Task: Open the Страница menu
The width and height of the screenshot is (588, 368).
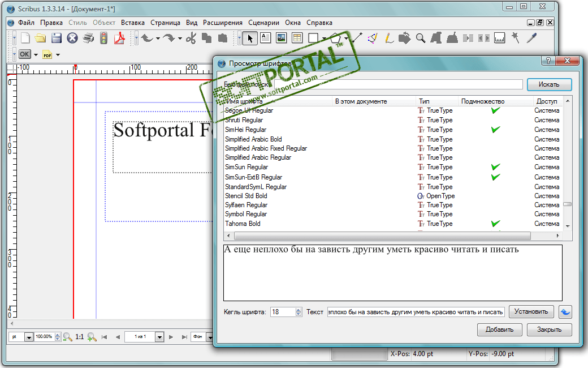Action: (x=165, y=23)
